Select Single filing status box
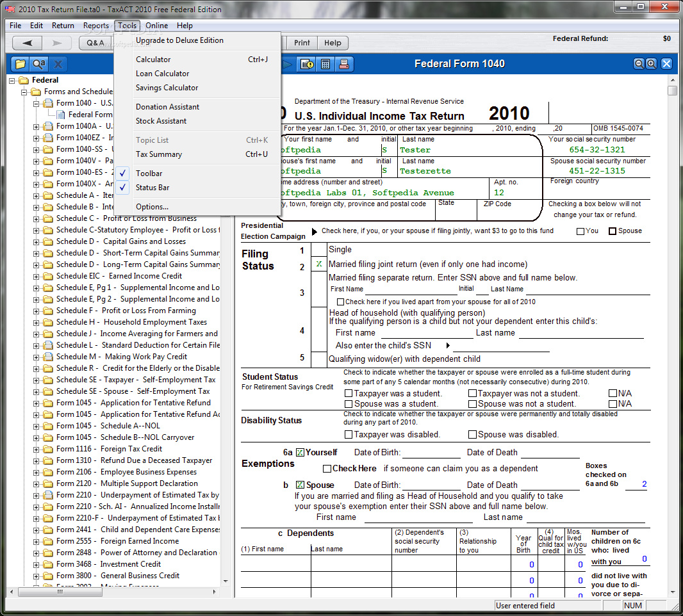 click(x=319, y=250)
